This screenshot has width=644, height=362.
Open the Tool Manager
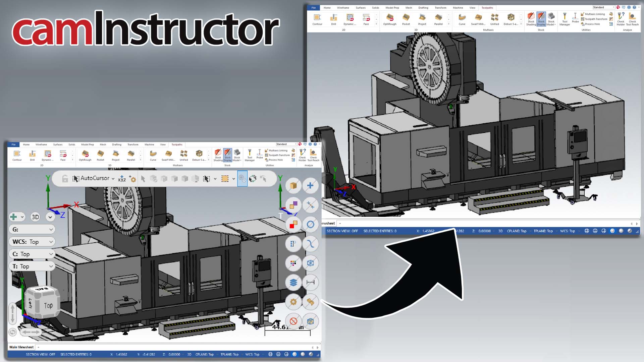pyautogui.click(x=250, y=155)
